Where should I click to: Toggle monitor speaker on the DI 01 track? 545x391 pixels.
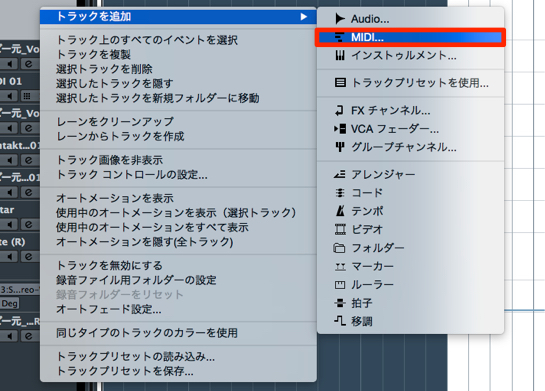(x=9, y=96)
